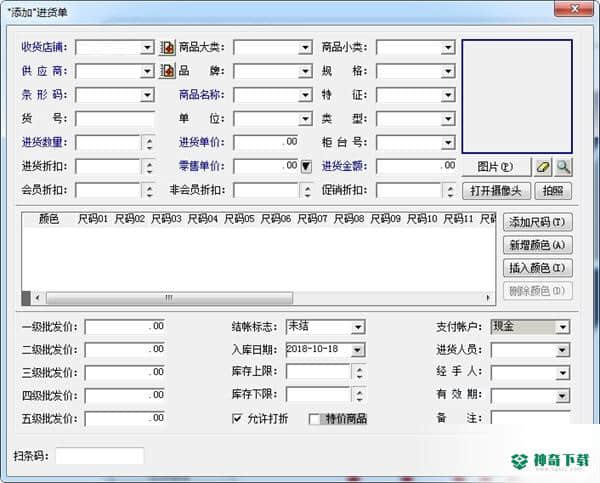This screenshot has width=600, height=483.
Task: Click the 图片 button
Action: pyautogui.click(x=496, y=167)
